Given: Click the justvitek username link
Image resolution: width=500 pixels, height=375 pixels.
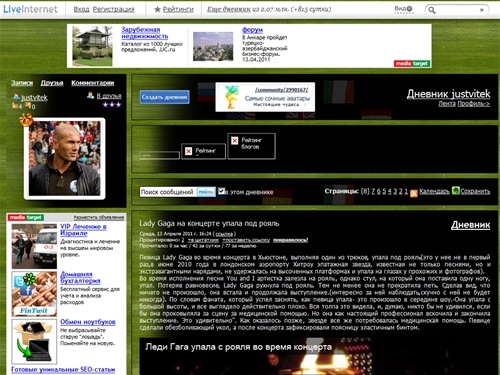Looking at the screenshot, I should [34, 97].
